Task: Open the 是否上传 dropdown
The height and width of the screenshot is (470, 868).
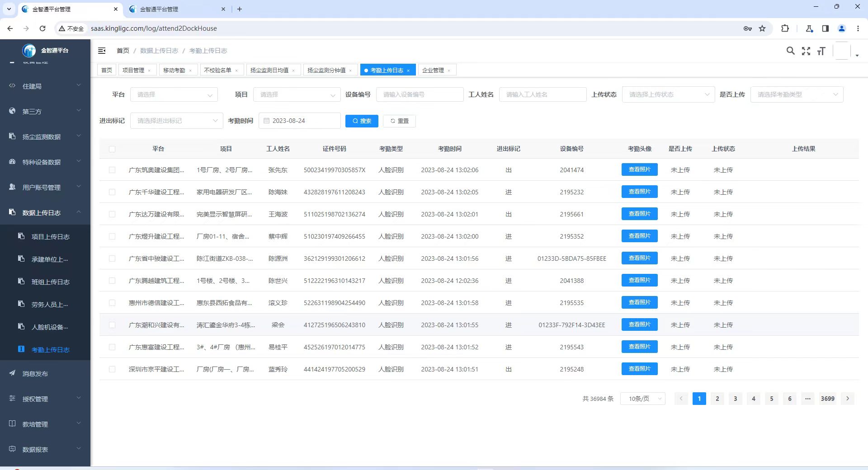Action: [797, 94]
